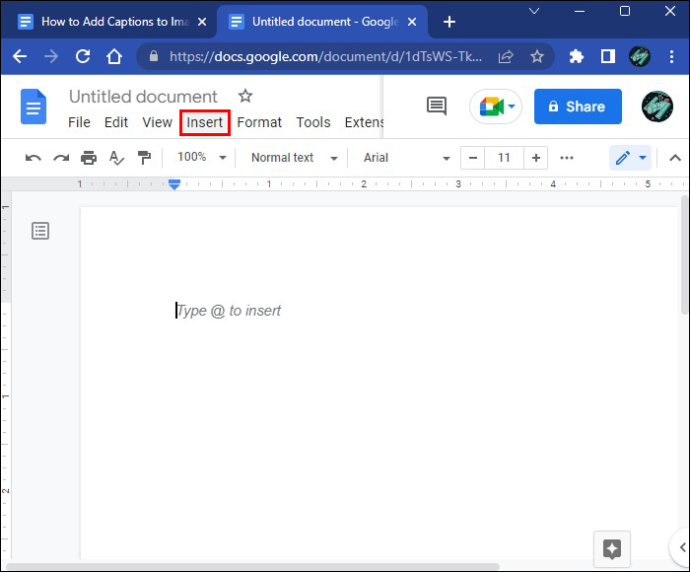Click the vertical scrollbar on right
This screenshot has width=690, height=572.
[686, 255]
